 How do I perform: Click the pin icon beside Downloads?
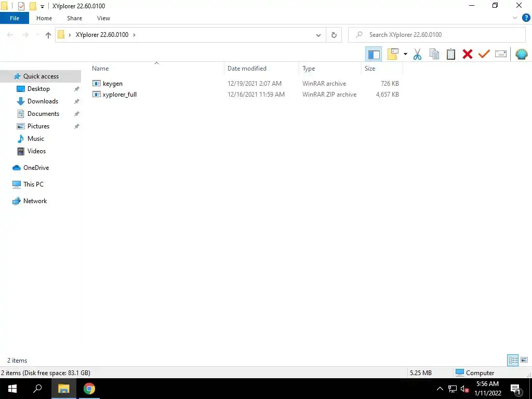tap(77, 101)
